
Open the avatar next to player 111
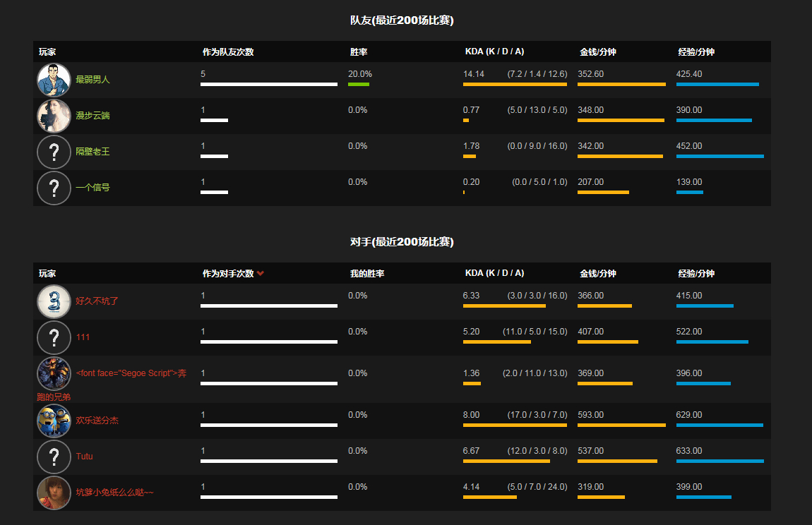point(54,337)
